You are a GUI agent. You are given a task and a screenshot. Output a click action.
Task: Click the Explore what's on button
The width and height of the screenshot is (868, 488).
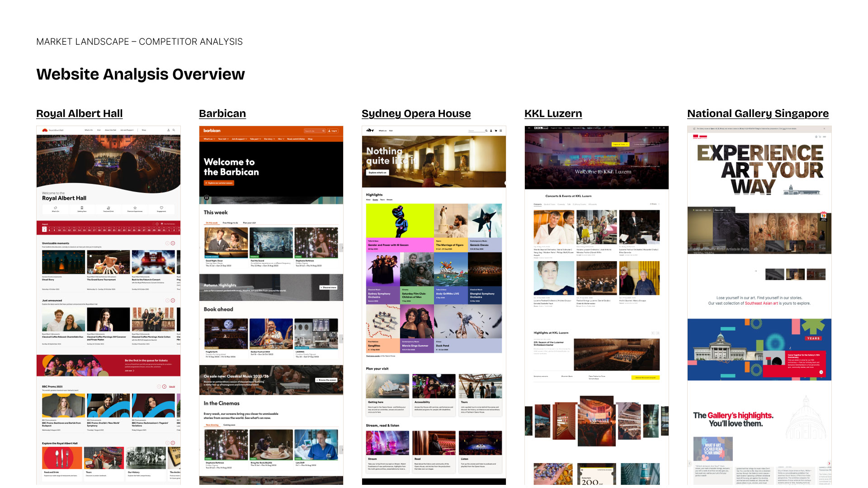tap(377, 173)
